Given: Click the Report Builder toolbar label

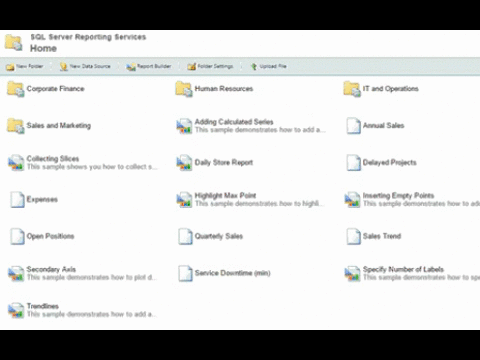Looking at the screenshot, I should [154, 66].
